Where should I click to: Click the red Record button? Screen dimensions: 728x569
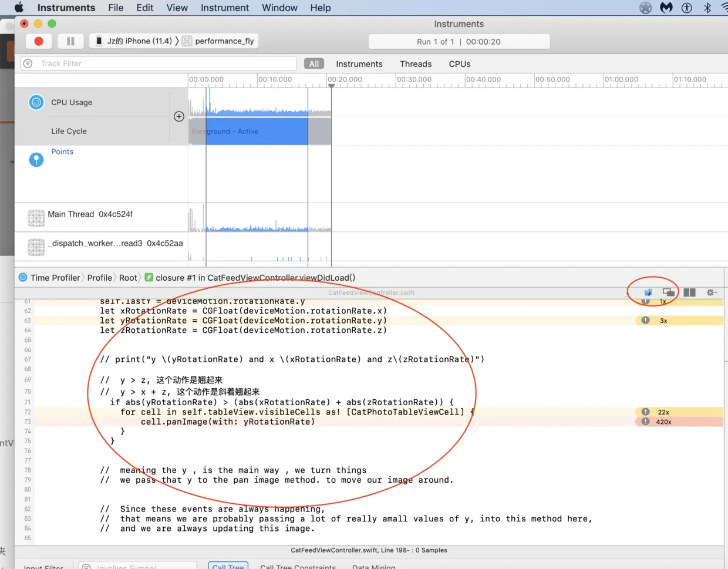[x=39, y=41]
